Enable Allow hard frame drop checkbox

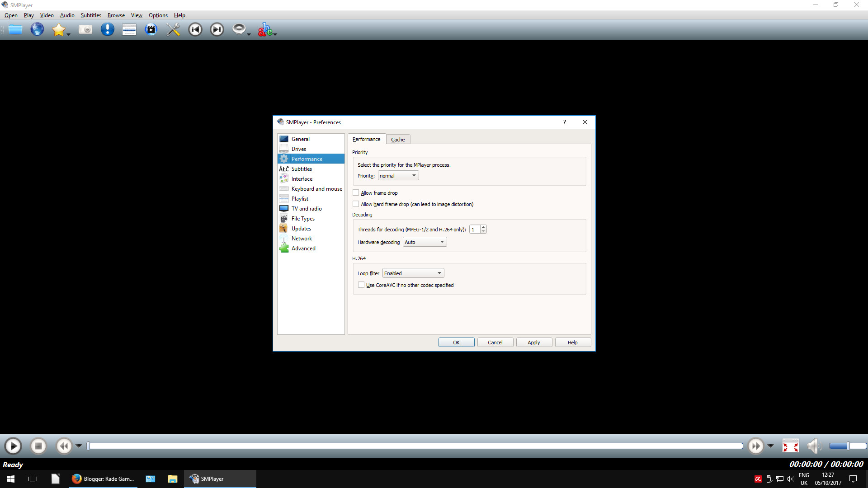point(356,204)
